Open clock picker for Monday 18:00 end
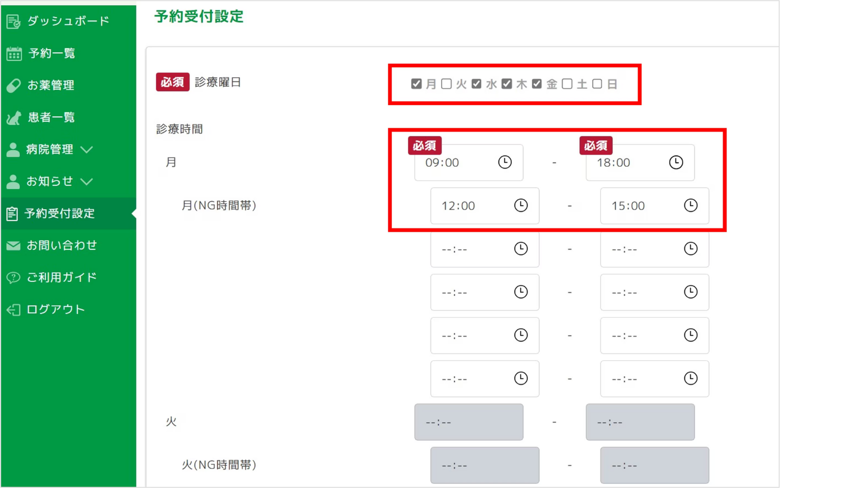 (676, 162)
